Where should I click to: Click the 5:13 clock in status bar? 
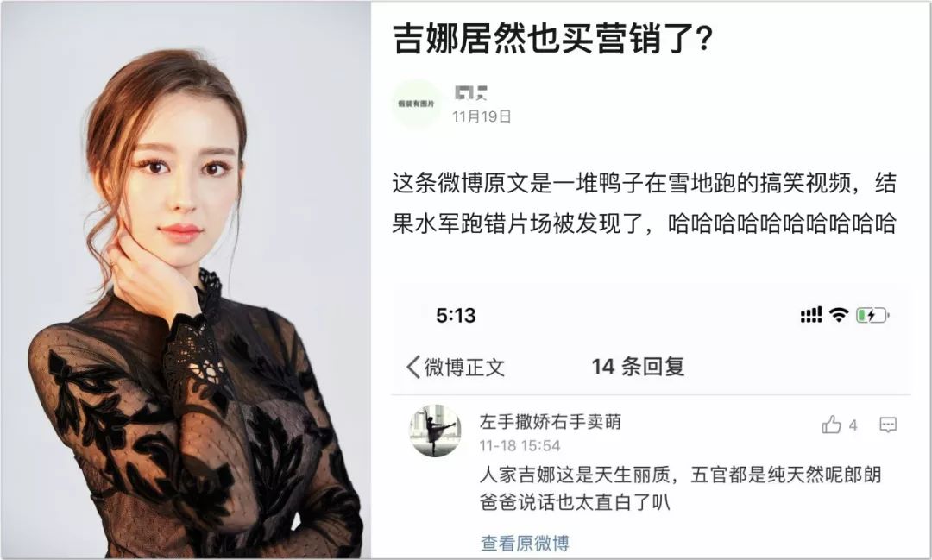456,315
